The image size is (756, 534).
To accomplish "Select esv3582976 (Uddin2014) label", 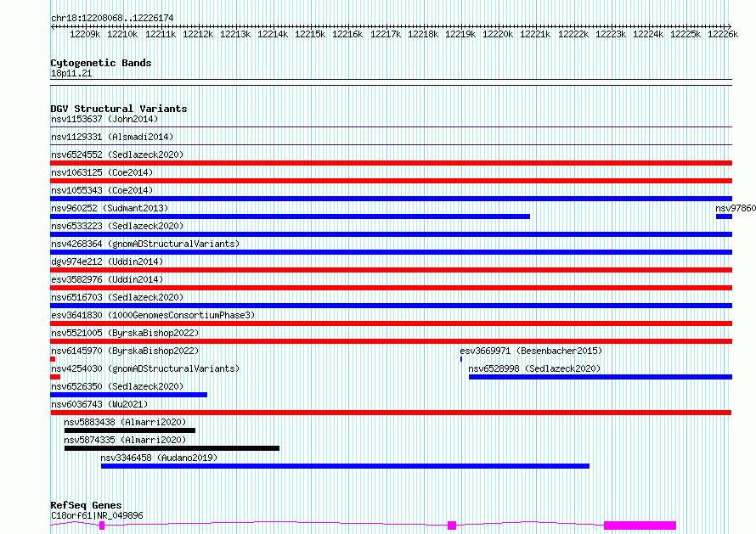I will point(107,279).
